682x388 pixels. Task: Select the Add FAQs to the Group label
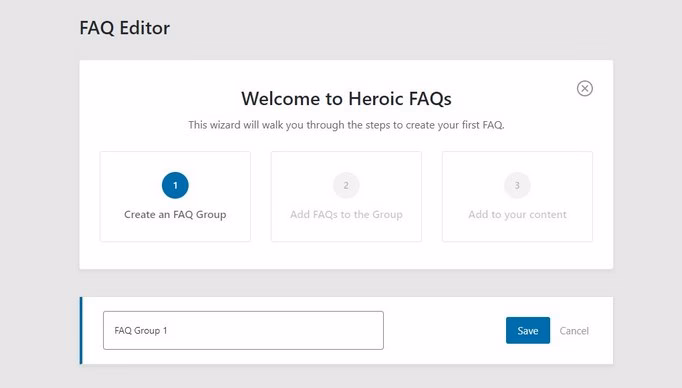(346, 214)
